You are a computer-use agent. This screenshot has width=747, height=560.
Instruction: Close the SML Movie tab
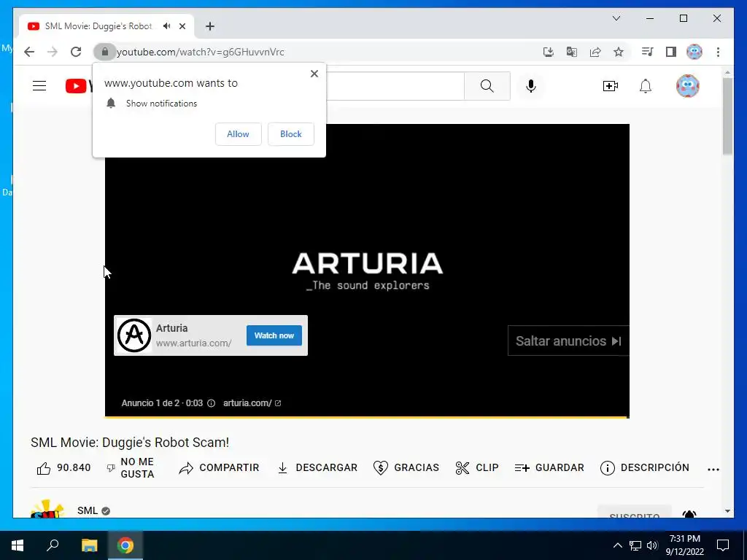pyautogui.click(x=182, y=26)
